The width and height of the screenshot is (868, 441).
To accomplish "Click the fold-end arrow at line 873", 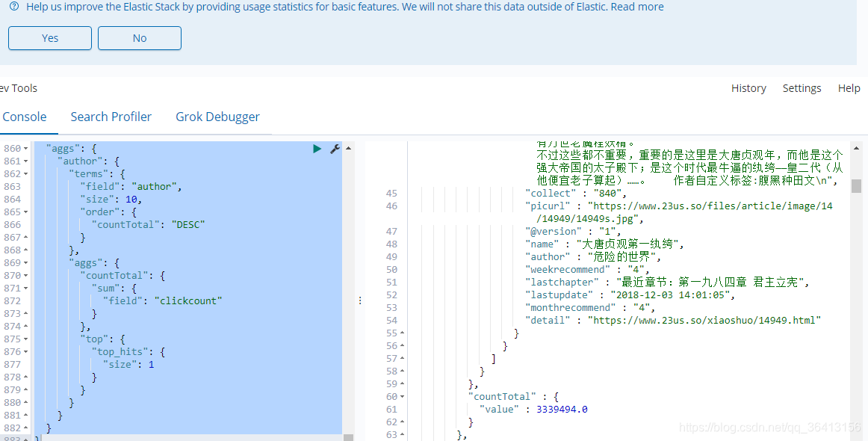I will tap(26, 314).
